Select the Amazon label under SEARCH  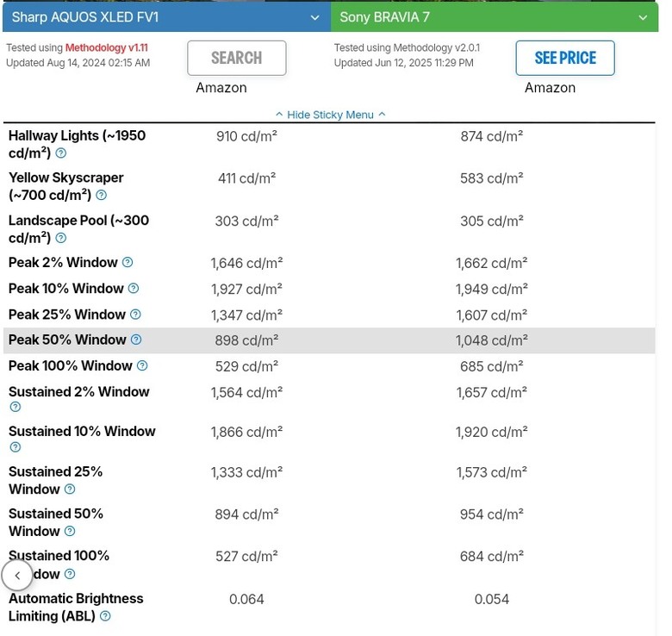(221, 88)
